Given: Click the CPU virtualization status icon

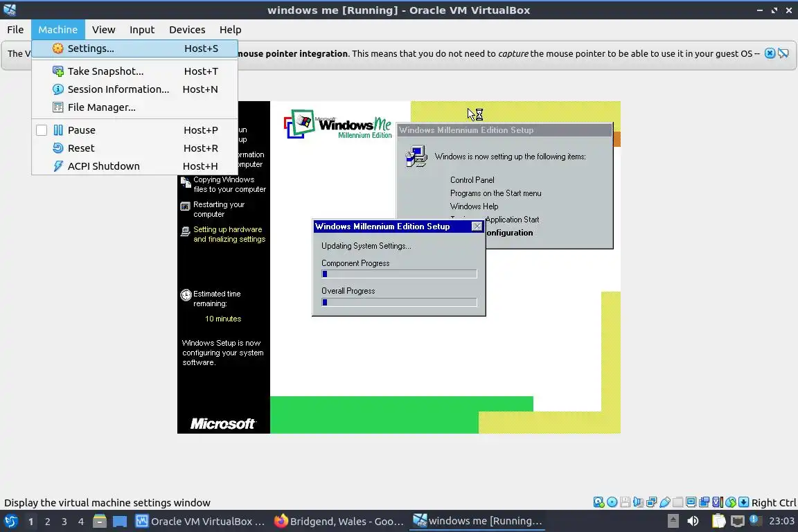Looking at the screenshot, I should 718,502.
